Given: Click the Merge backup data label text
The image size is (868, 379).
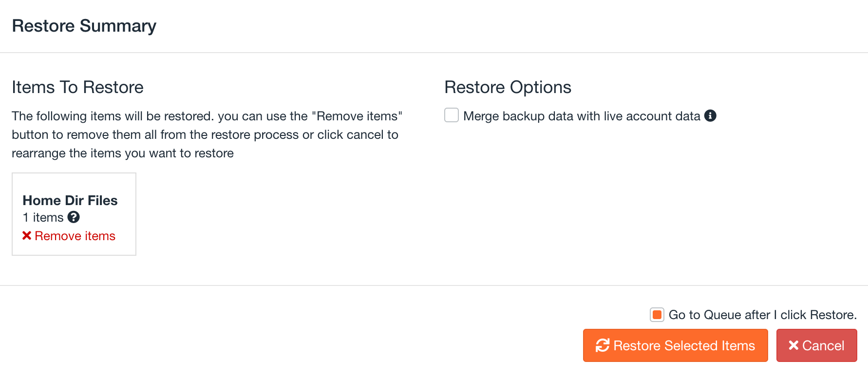Looking at the screenshot, I should (582, 116).
